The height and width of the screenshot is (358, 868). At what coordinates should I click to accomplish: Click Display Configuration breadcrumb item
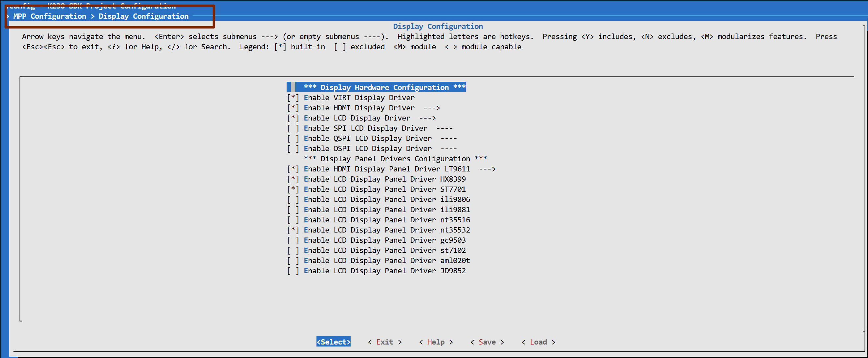(143, 16)
